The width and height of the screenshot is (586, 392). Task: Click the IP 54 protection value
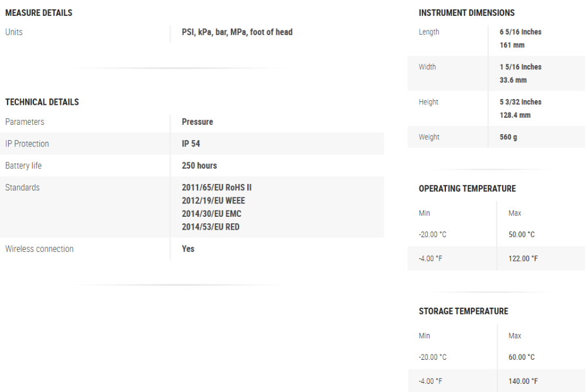tap(191, 144)
